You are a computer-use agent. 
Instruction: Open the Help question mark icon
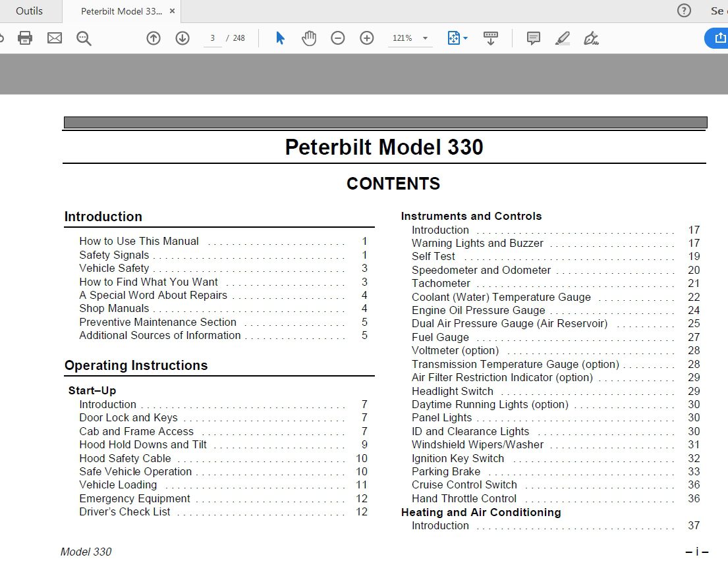coord(684,11)
